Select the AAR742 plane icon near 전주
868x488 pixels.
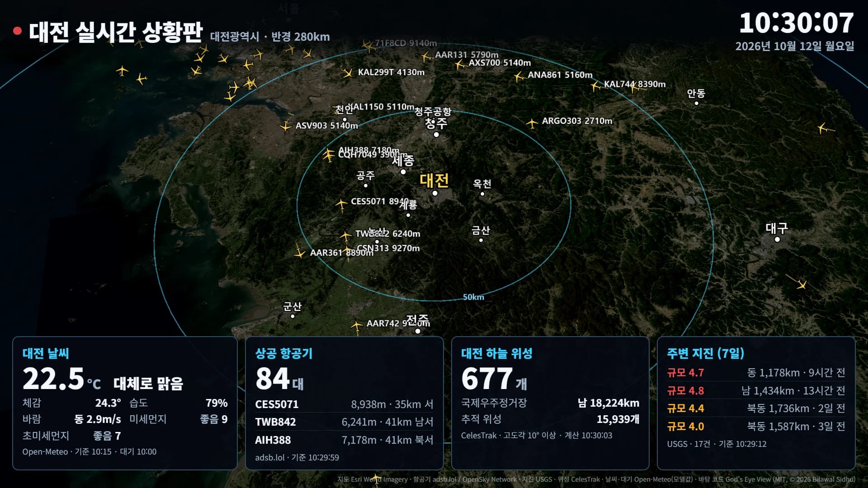[357, 325]
